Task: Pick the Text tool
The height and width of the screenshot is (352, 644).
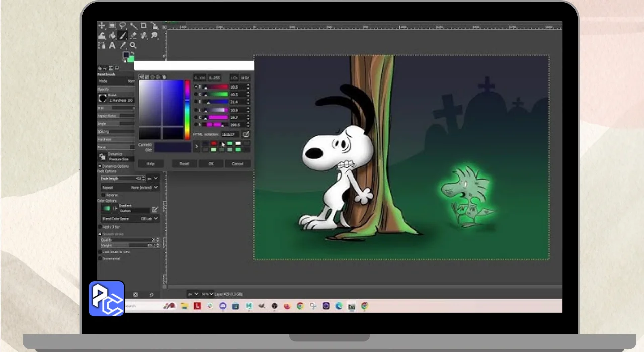Action: point(112,46)
